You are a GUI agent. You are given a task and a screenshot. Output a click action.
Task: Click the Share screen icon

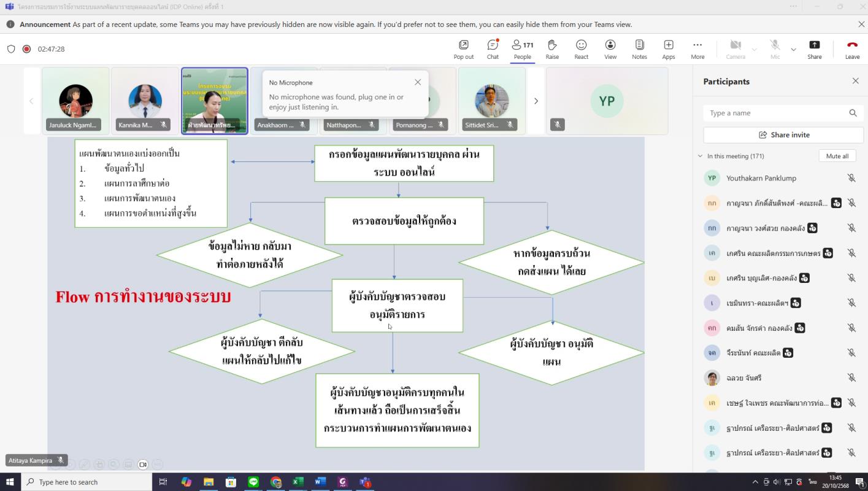[x=814, y=49]
